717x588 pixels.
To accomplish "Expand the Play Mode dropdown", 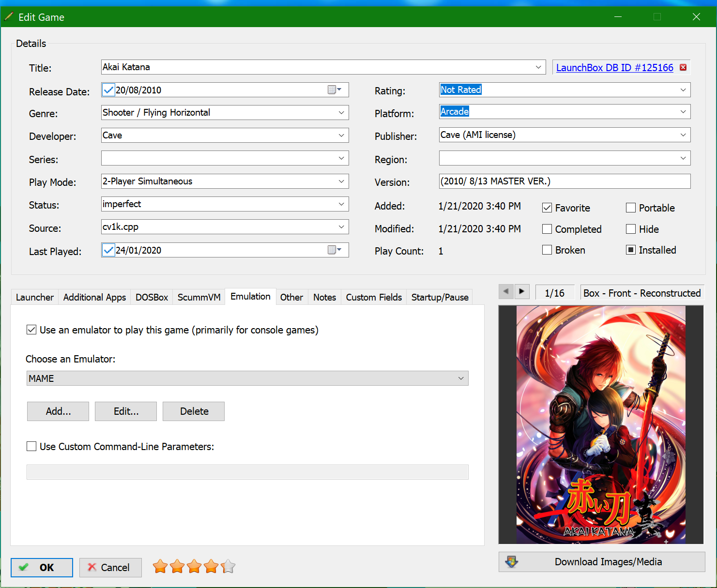I will (x=341, y=181).
